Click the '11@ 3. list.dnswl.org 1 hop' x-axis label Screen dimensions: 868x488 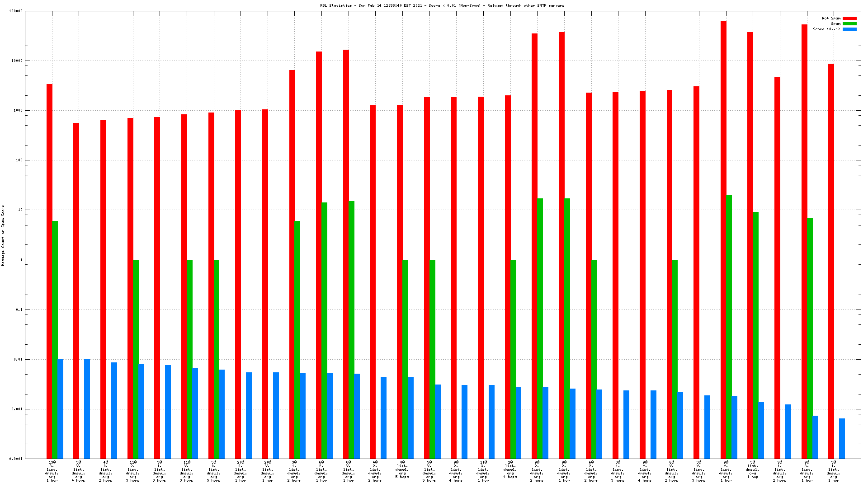(483, 471)
